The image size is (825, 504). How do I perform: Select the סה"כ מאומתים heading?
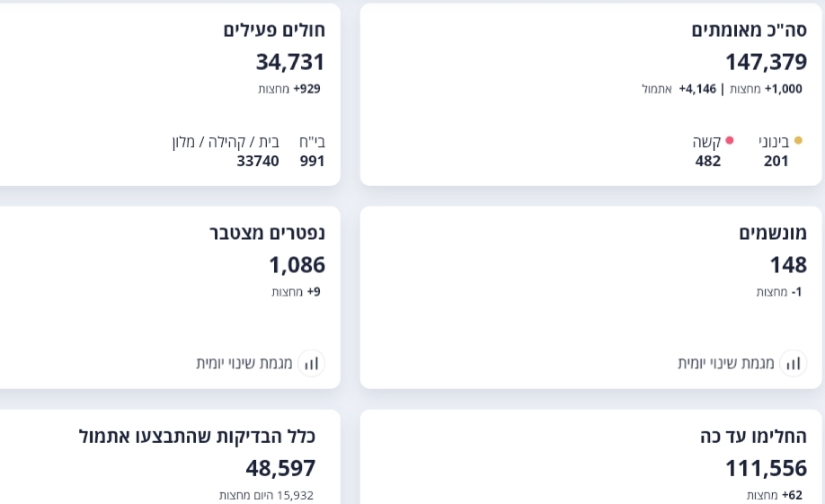(749, 30)
